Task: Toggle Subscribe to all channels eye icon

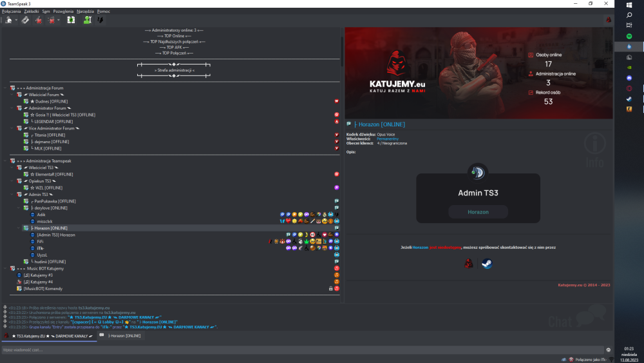Action: 71,20
